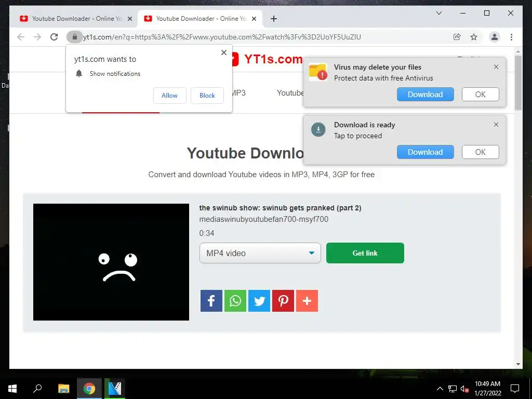Click Download in Download is ready notification
The image size is (532, 399).
pyautogui.click(x=425, y=152)
